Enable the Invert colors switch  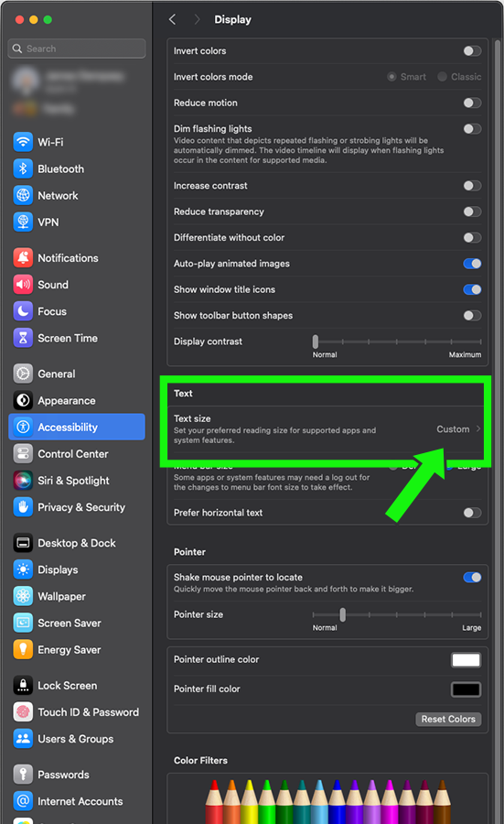pos(472,51)
